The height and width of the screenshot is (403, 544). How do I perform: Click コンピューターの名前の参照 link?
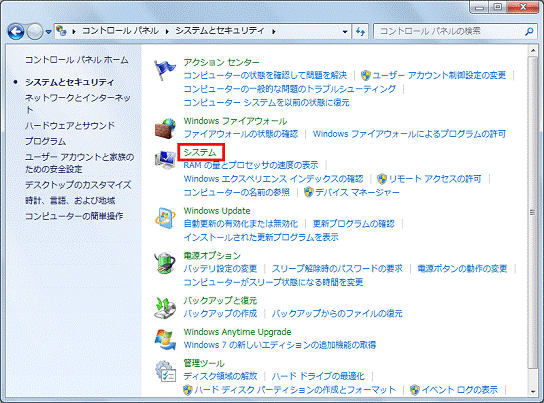pos(237,192)
